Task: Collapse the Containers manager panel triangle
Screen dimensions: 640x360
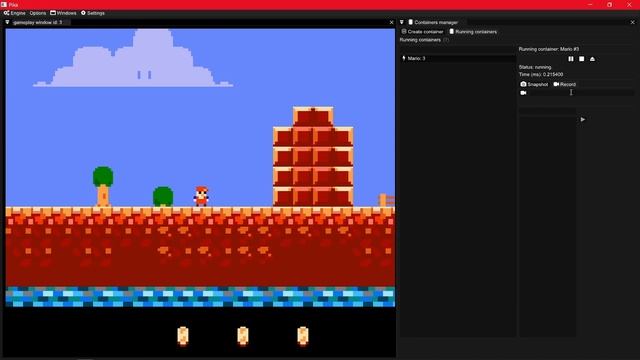Action: 402,22
